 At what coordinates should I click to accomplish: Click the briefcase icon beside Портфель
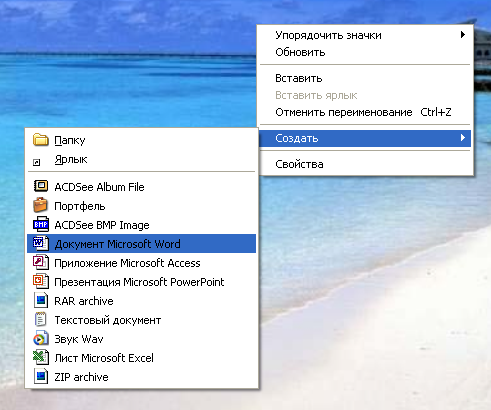click(x=41, y=205)
